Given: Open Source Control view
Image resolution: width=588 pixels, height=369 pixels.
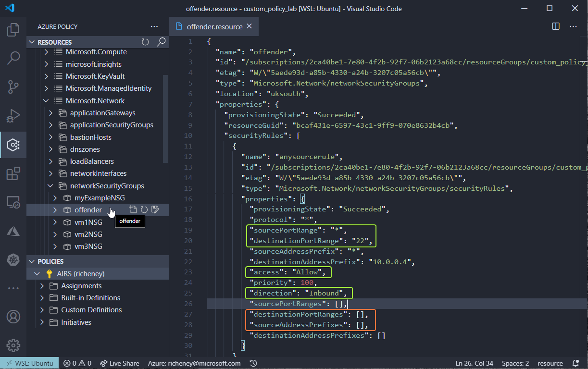Looking at the screenshot, I should tap(13, 87).
